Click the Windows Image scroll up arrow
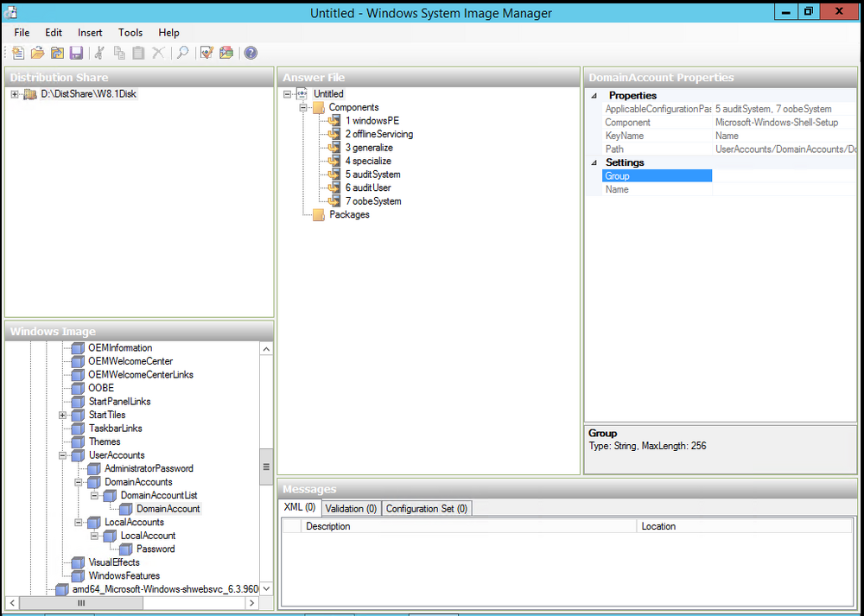864x616 pixels. [266, 349]
